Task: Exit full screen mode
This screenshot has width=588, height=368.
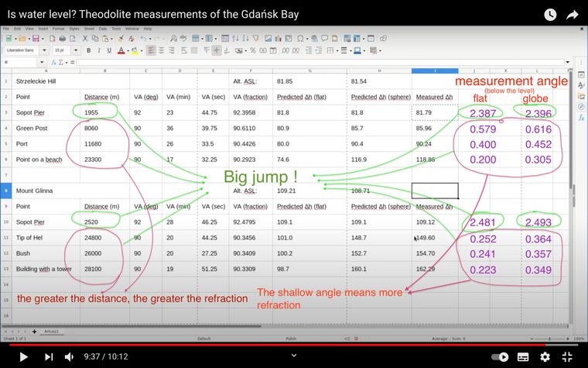Action: click(567, 356)
